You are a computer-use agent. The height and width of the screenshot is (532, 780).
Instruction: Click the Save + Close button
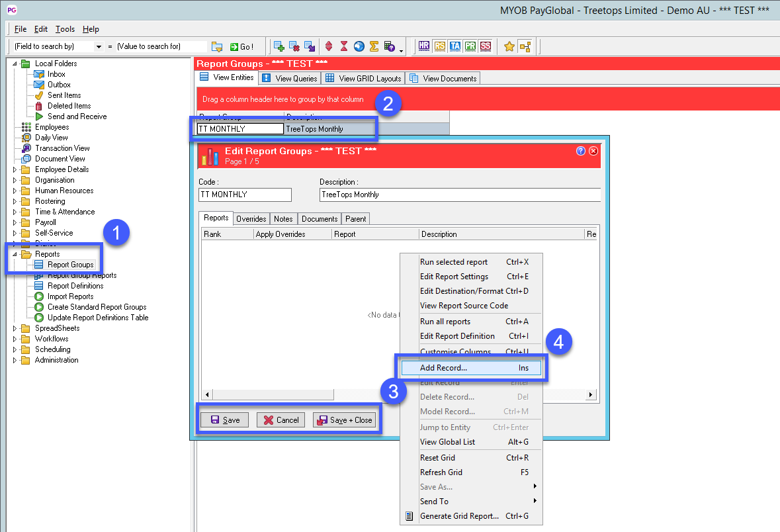(344, 420)
